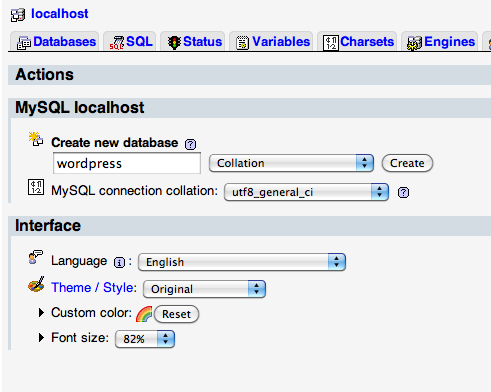Open the utf8_general_ci collation dropdown
The image size is (491, 392).
coord(306,192)
